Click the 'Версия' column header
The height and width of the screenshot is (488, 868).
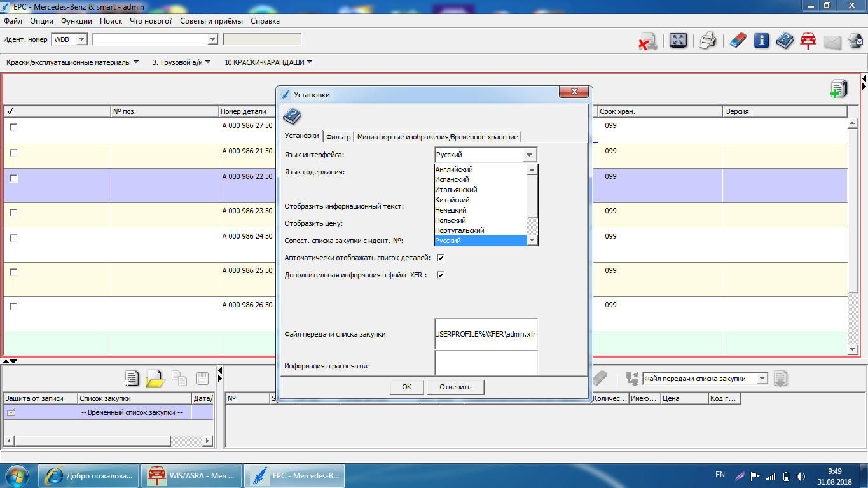coord(785,111)
